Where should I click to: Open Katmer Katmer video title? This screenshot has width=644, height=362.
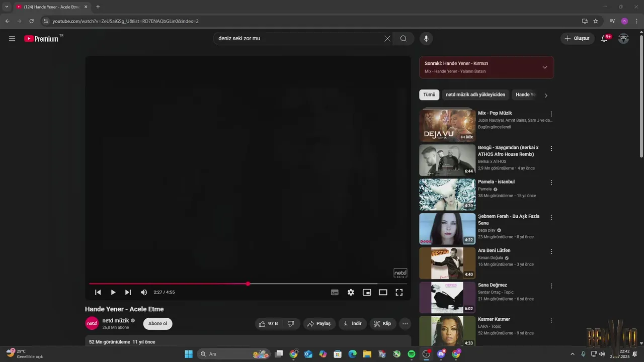494,319
